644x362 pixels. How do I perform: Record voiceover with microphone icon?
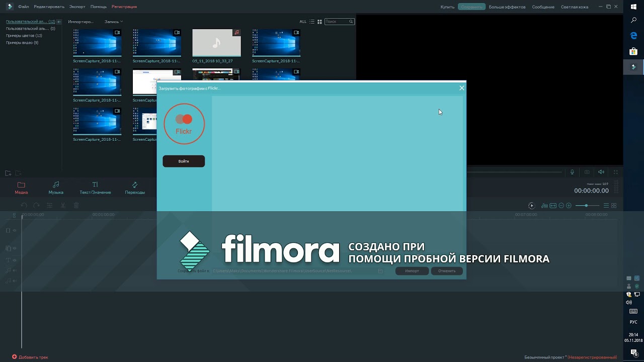point(572,172)
